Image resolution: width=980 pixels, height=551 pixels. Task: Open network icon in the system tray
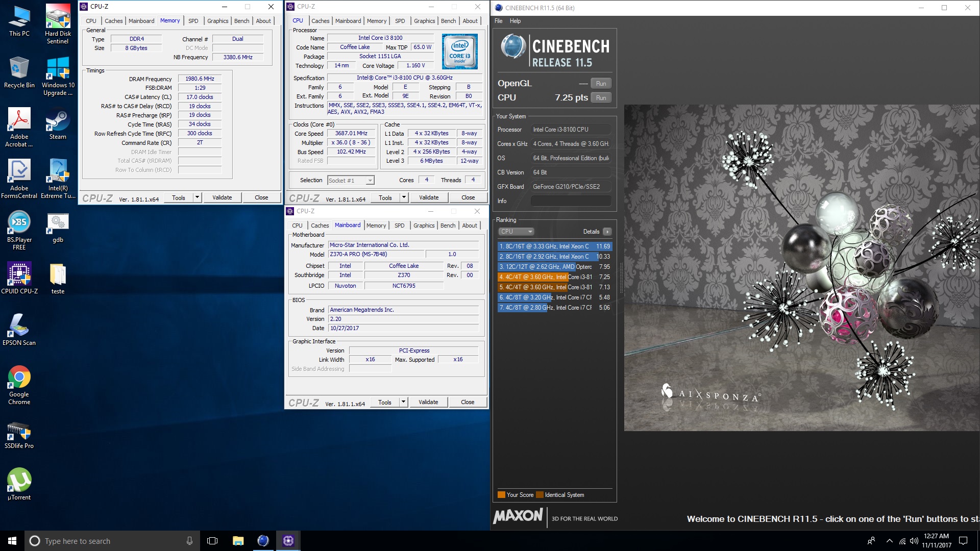click(902, 541)
